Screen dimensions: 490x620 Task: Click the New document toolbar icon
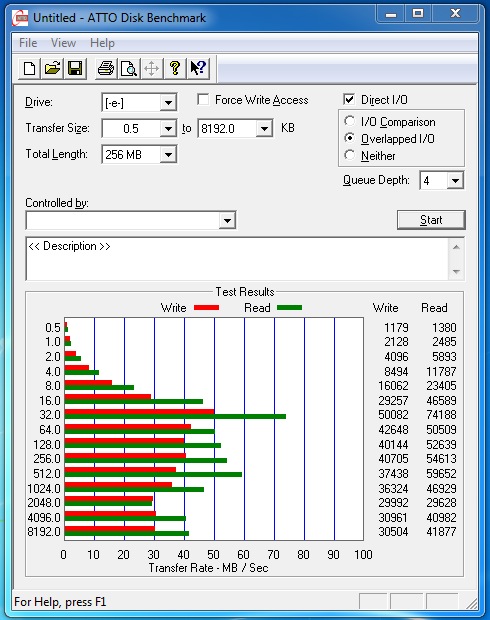tap(30, 68)
